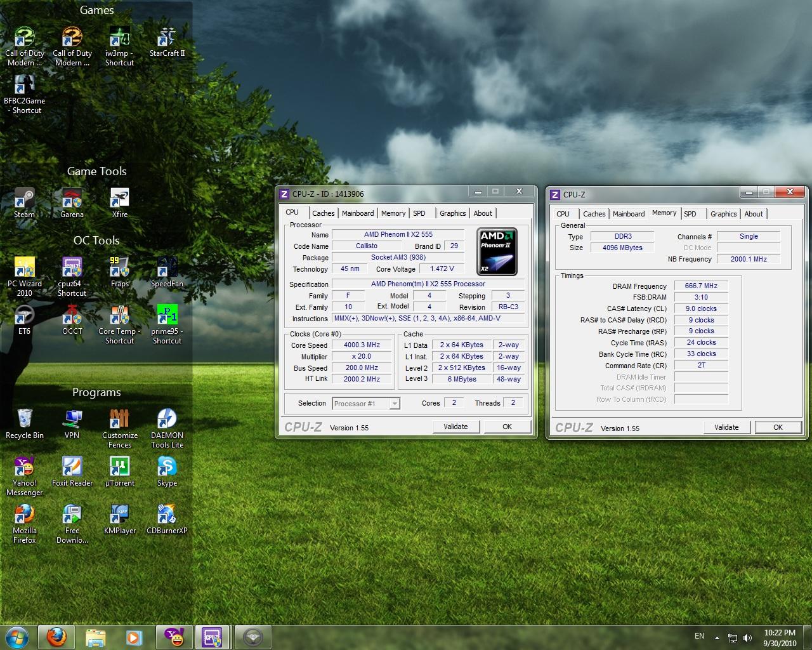Open the second Call of Duty Modern shortcut
The width and height of the screenshot is (812, 650).
[72, 46]
